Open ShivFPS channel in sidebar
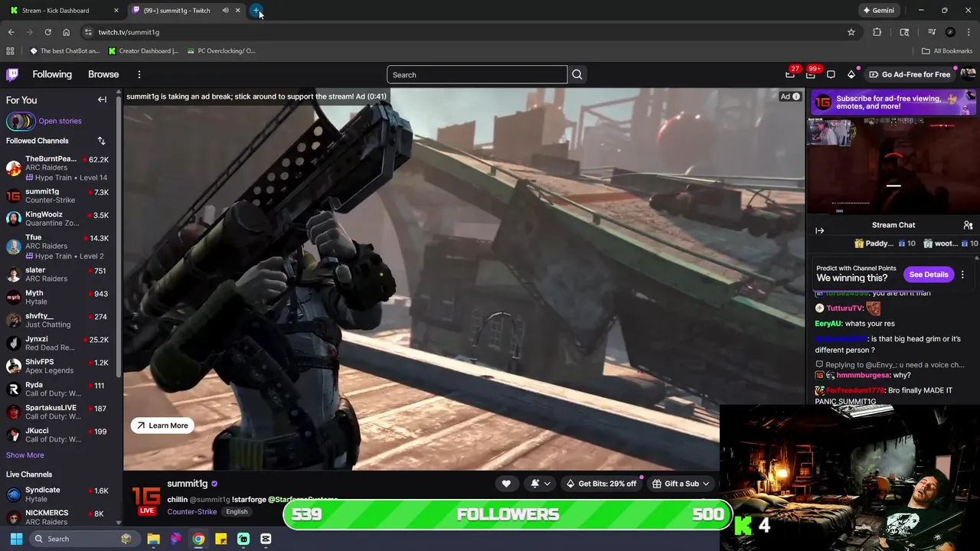The image size is (980, 551). pyautogui.click(x=59, y=366)
